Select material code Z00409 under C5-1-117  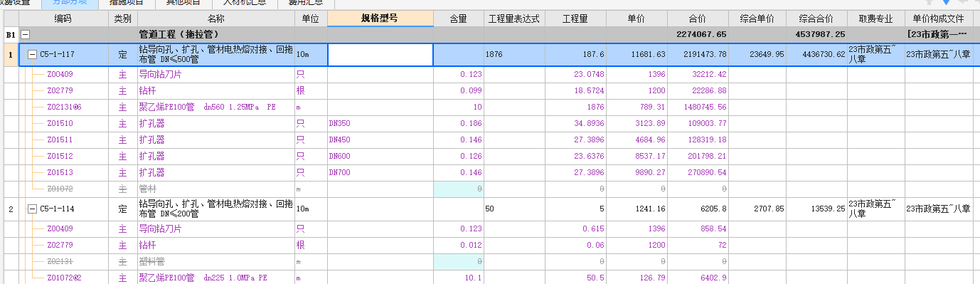(60, 74)
